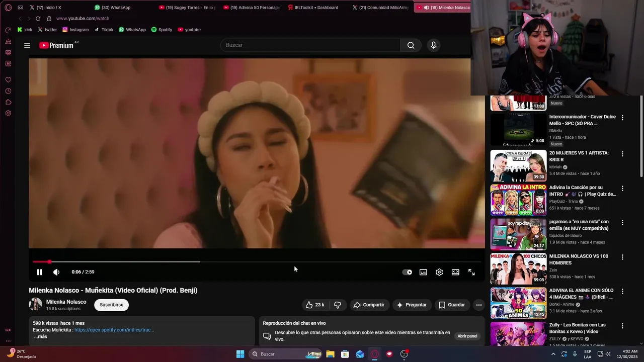Seek in the video progress bar
The height and width of the screenshot is (362, 644).
[x=257, y=261]
